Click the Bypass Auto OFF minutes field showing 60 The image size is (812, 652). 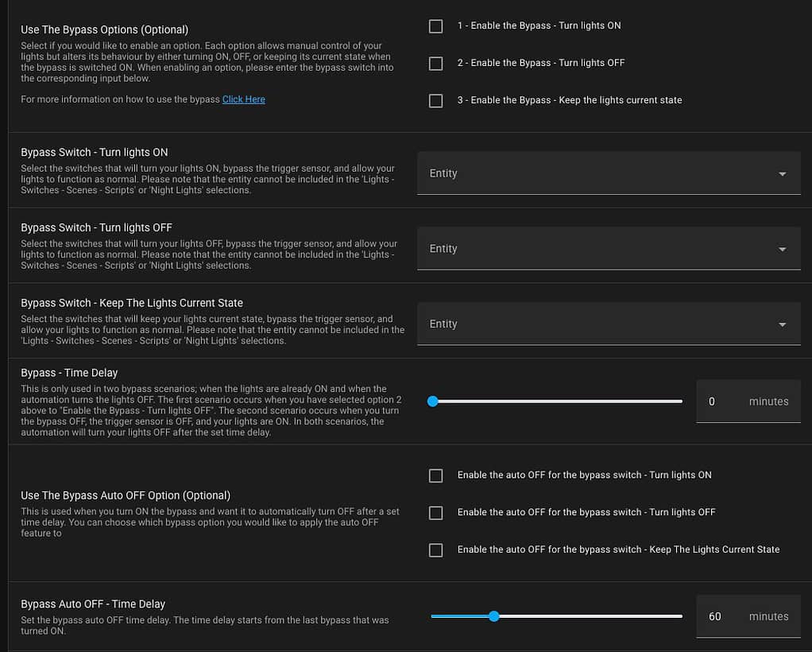pyautogui.click(x=748, y=616)
